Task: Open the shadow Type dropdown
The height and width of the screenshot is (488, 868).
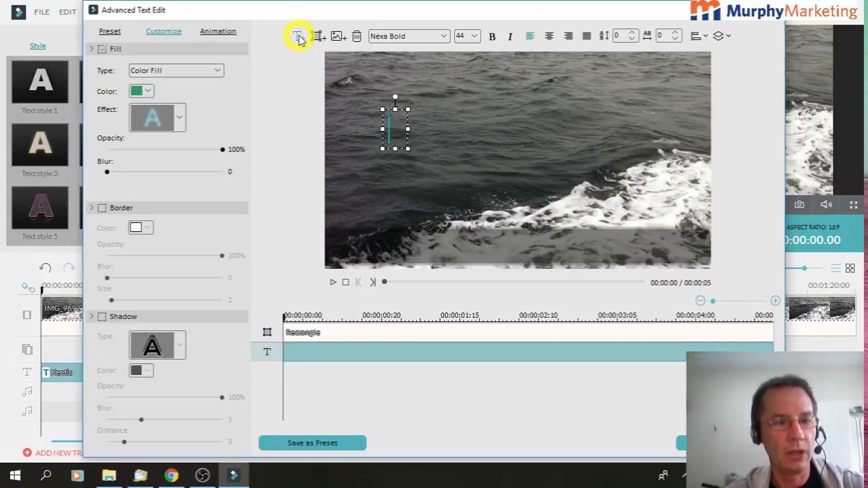Action: pos(179,345)
